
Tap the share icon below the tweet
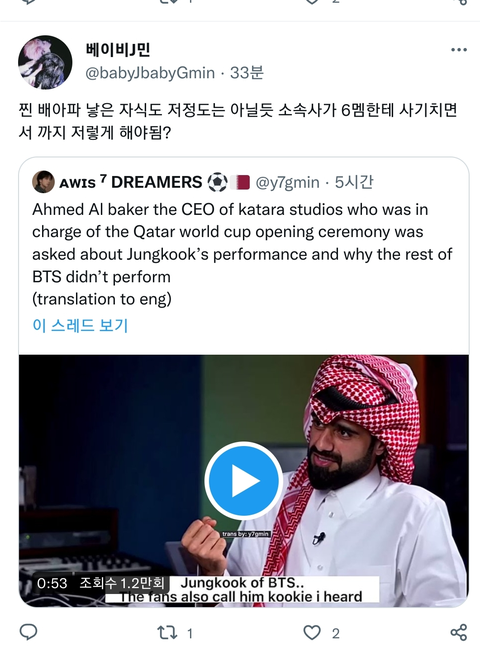pos(459,632)
